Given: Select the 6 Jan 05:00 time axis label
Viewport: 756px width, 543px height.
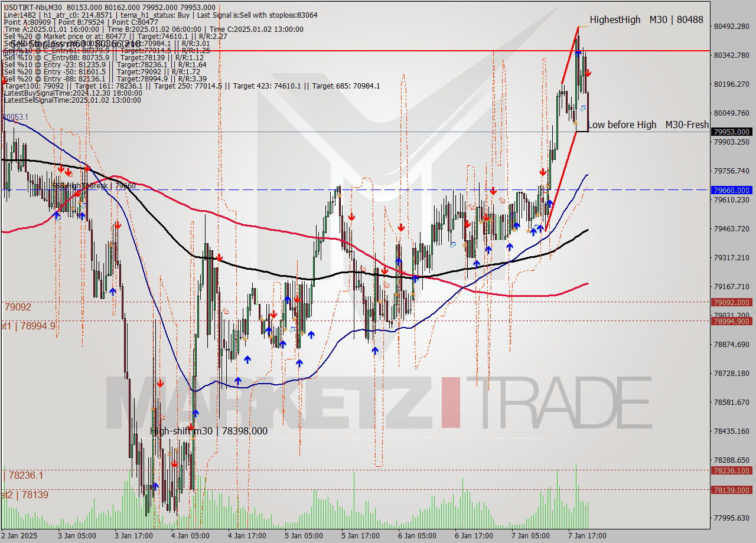Looking at the screenshot, I should point(417,536).
